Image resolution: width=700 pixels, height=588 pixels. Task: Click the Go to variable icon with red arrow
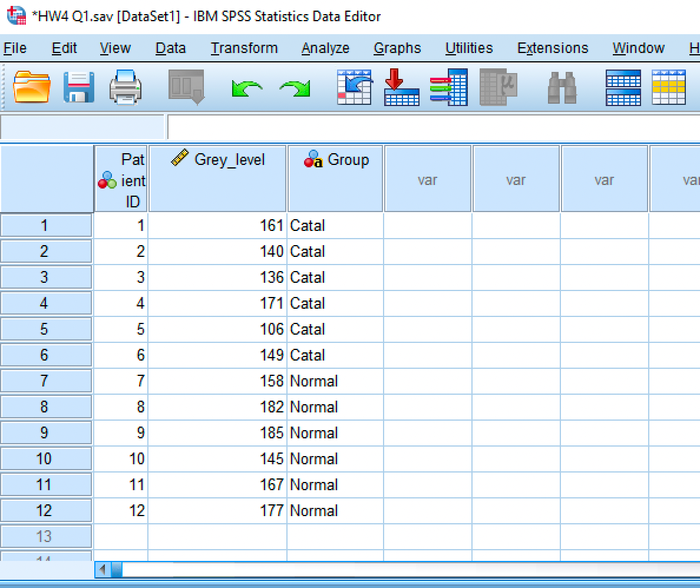tap(401, 87)
